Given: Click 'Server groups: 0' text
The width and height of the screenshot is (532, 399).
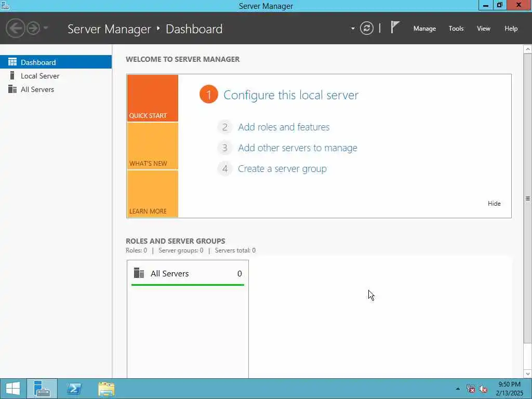Looking at the screenshot, I should click(181, 250).
